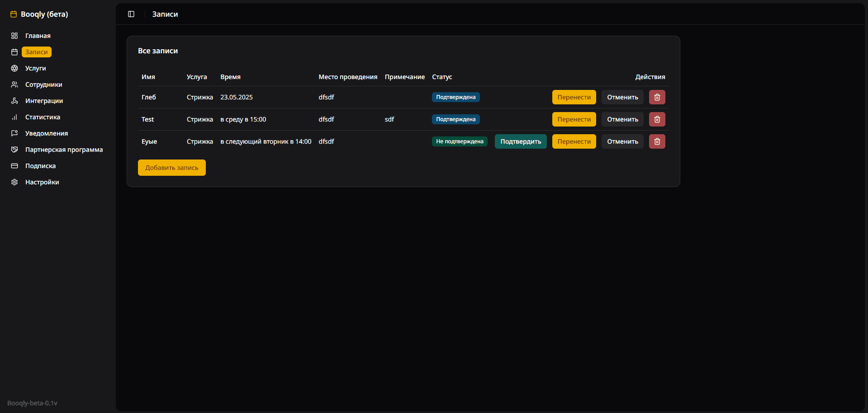
Task: Click the note cell 'sdf'
Action: 389,119
